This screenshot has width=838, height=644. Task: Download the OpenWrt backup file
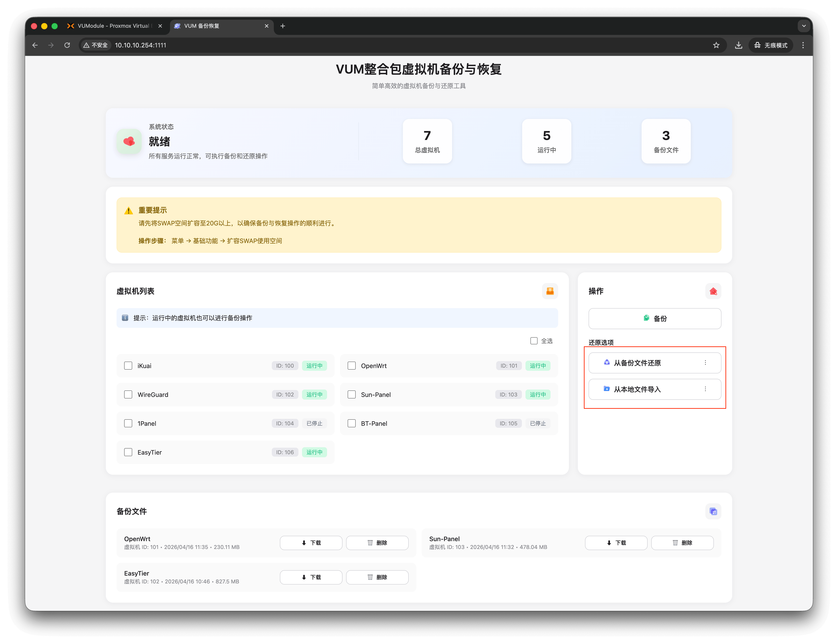(311, 543)
